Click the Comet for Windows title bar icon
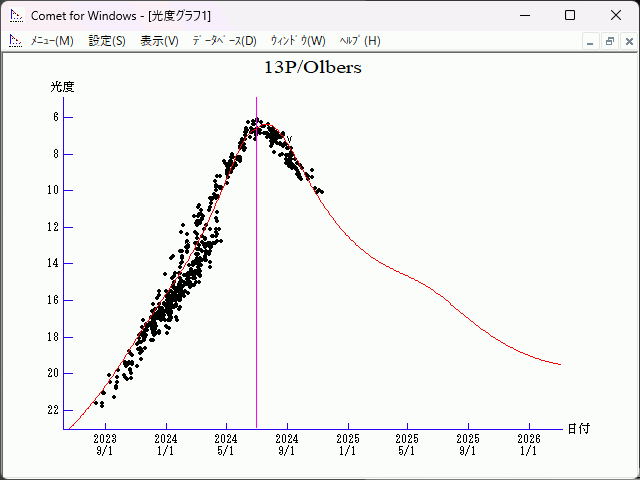This screenshot has width=640, height=480. tap(15, 15)
